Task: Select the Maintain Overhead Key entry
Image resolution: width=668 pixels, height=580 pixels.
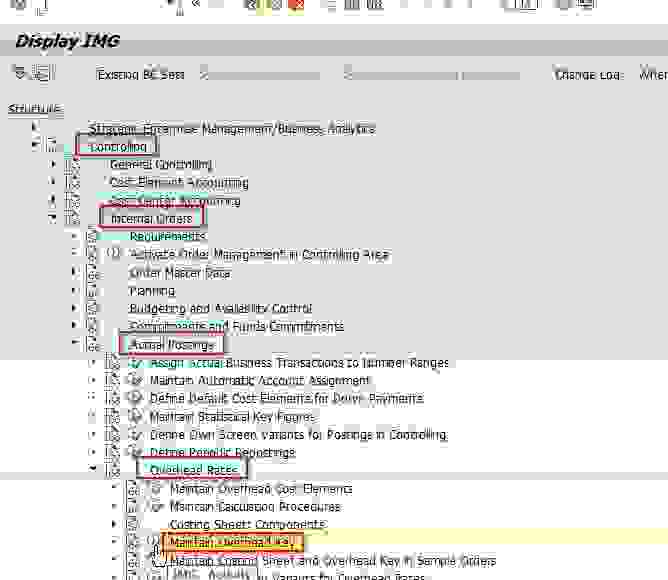Action: pyautogui.click(x=233, y=543)
